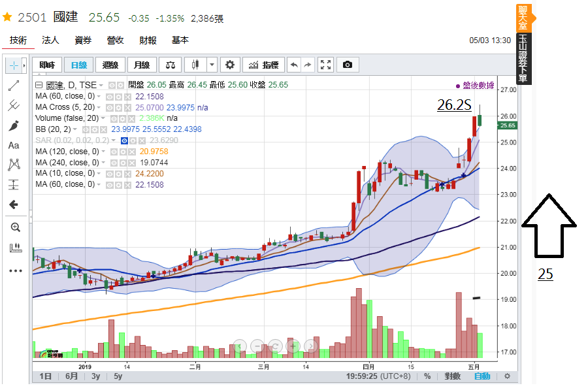The image size is (588, 392).
Task: Toggle visibility of MA (120, close, 0)
Action: coord(114,152)
